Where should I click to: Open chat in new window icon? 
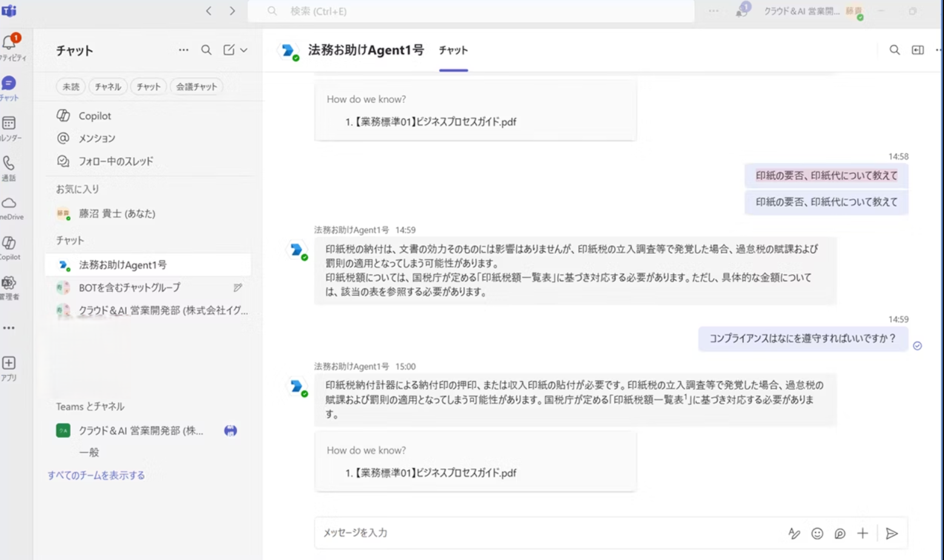click(x=918, y=50)
